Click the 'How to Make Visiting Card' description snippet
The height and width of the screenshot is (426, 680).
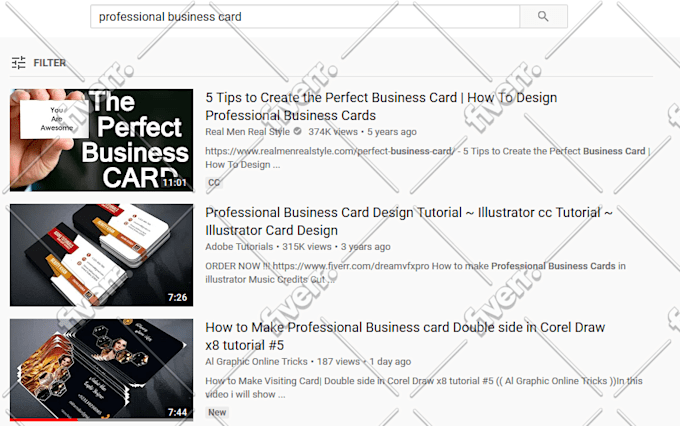click(x=424, y=387)
